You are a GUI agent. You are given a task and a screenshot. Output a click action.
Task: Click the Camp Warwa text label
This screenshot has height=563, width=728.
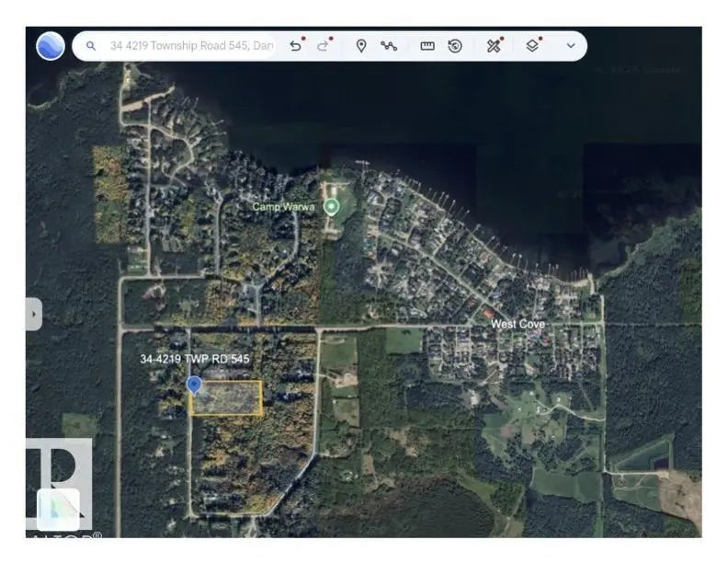click(x=284, y=207)
